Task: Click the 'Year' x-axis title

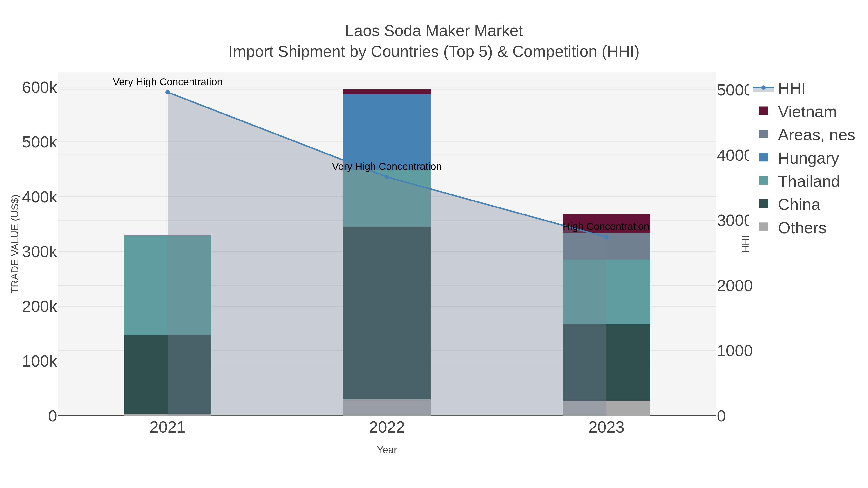Action: coord(387,450)
